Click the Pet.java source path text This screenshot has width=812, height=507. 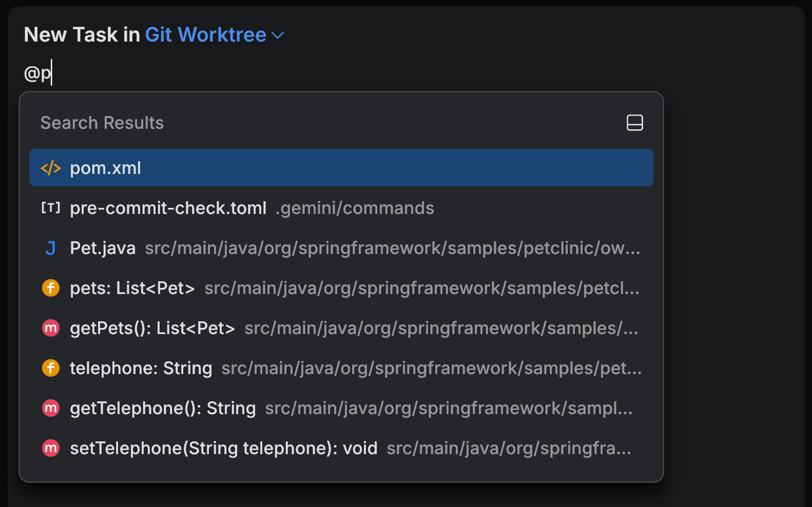[x=393, y=248]
